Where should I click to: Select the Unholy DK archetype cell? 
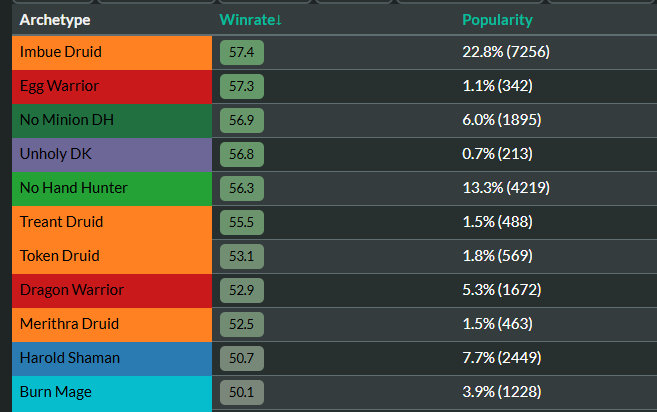click(x=112, y=154)
